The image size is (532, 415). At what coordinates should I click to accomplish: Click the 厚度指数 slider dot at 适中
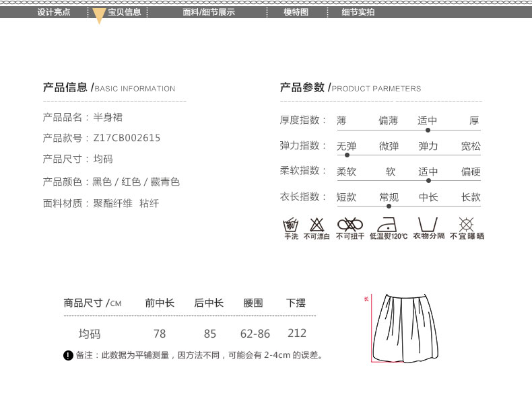pos(428,130)
